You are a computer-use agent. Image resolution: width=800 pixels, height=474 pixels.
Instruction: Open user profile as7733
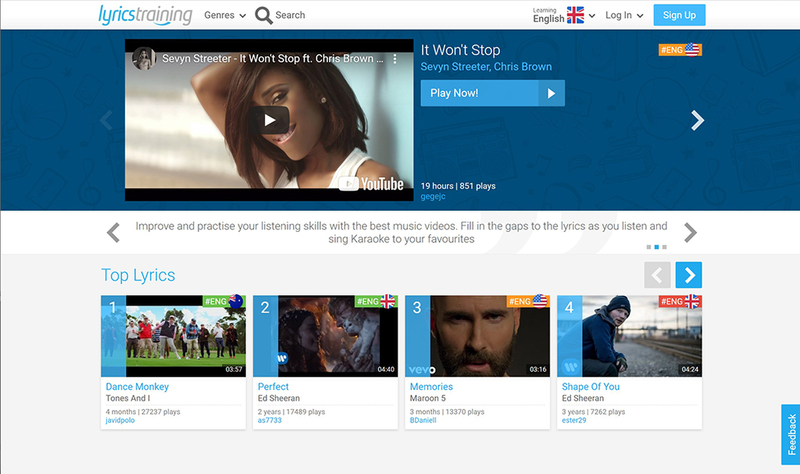[269, 420]
